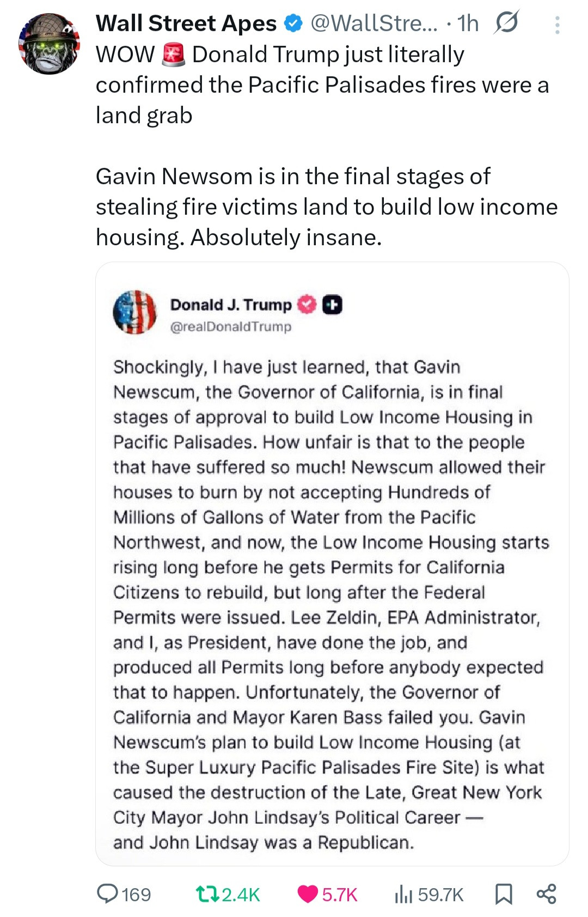Tap the share icon
Viewport: 588px width, 917px height.
coord(546,894)
